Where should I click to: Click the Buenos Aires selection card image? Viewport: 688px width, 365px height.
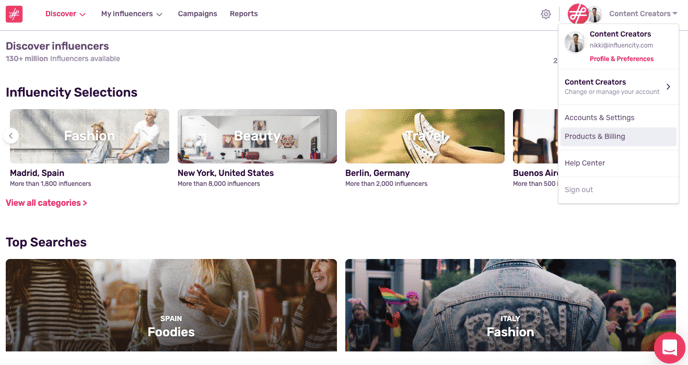(x=535, y=136)
